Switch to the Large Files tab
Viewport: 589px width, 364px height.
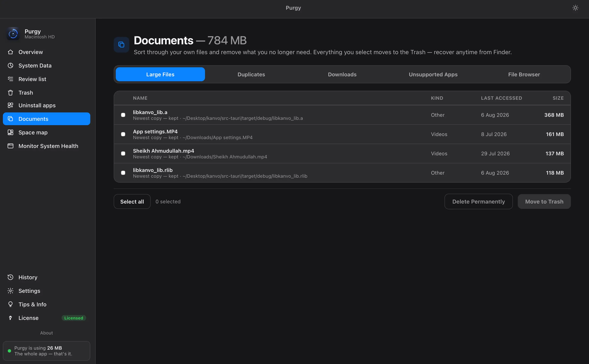click(x=160, y=74)
